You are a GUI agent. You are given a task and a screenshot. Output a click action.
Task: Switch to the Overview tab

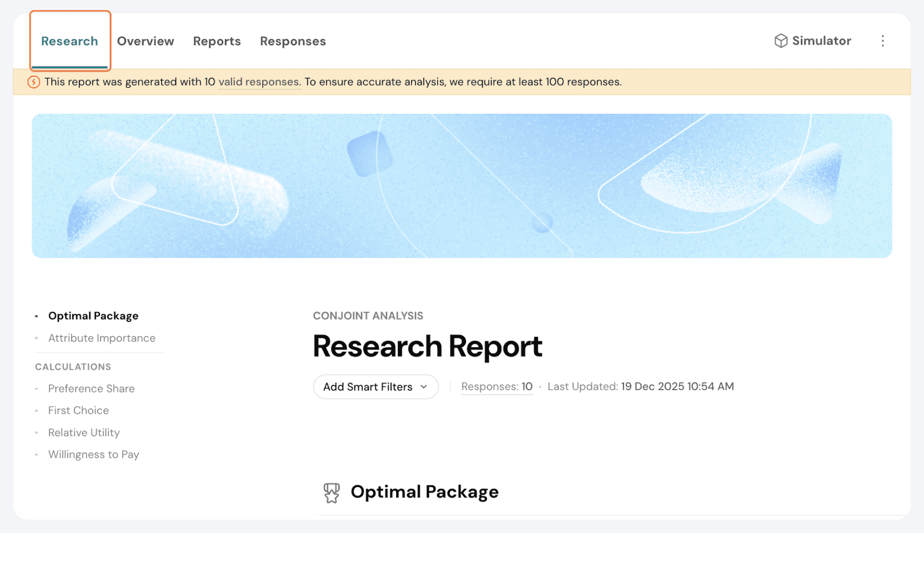pos(146,42)
